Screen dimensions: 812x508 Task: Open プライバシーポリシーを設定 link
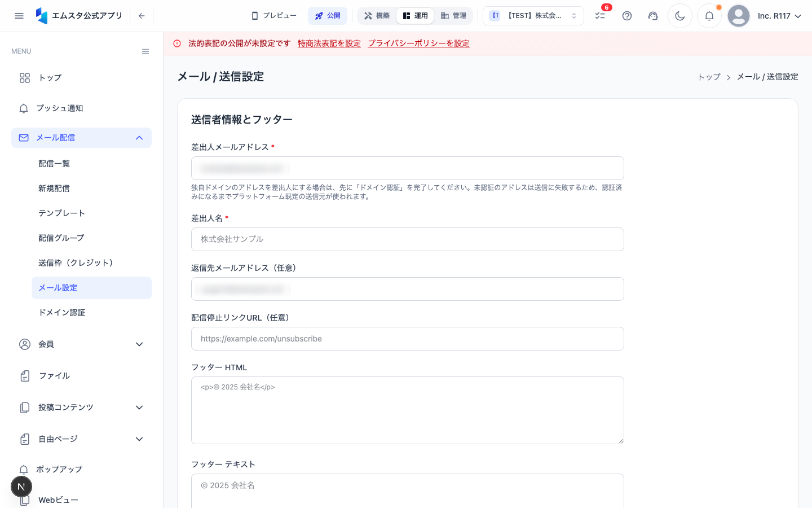[x=419, y=43]
